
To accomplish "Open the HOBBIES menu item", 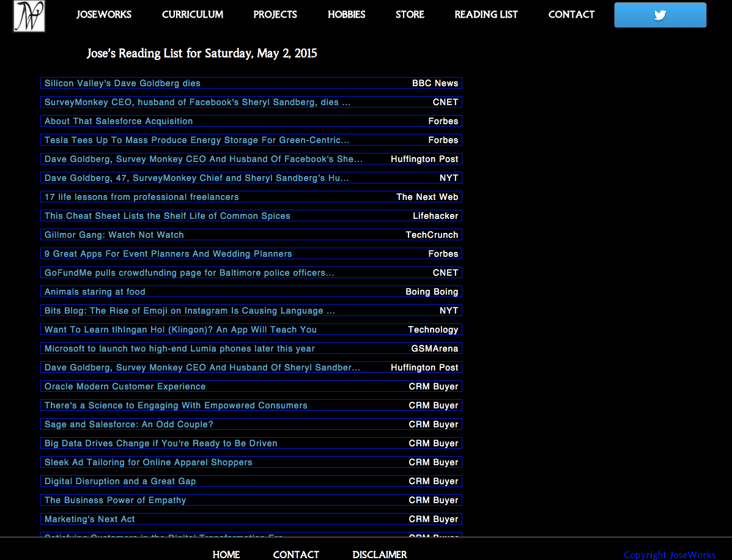I will [x=346, y=15].
